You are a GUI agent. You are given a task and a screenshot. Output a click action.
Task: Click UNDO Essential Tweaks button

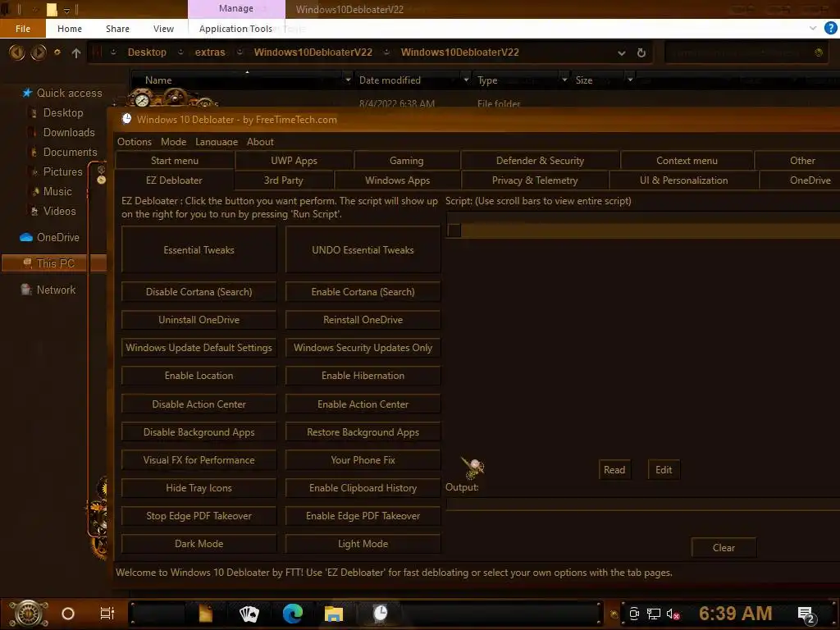pos(363,250)
